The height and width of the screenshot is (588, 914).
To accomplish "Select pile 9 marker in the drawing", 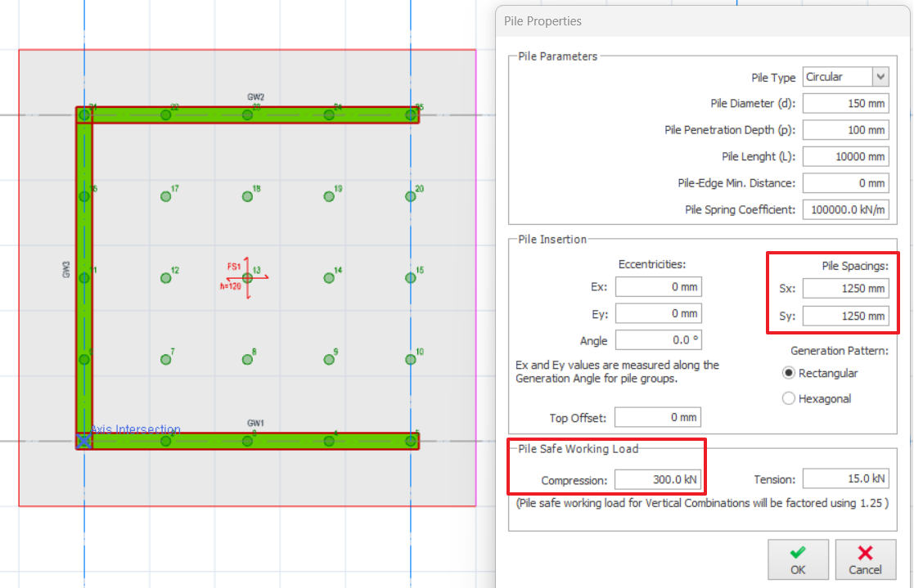I will click(329, 359).
